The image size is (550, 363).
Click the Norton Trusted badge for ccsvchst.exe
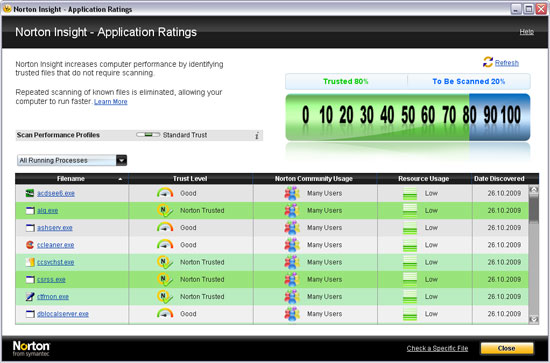click(165, 262)
